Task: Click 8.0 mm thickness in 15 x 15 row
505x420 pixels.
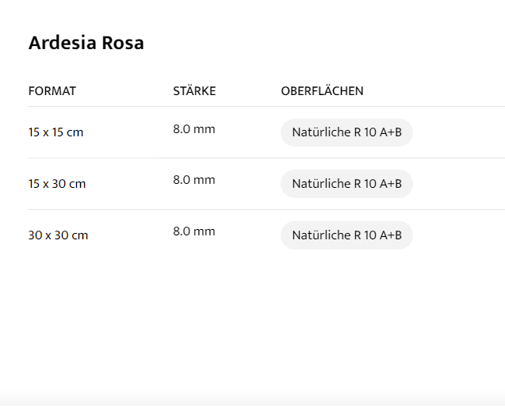Action: [x=194, y=129]
